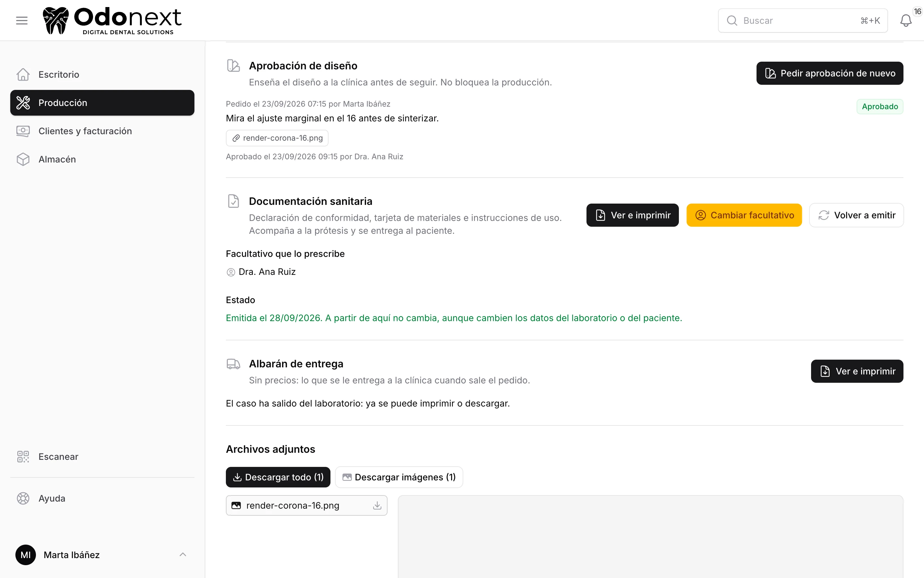The image size is (924, 578).
Task: Click the Escanear QR icon
Action: (x=23, y=456)
